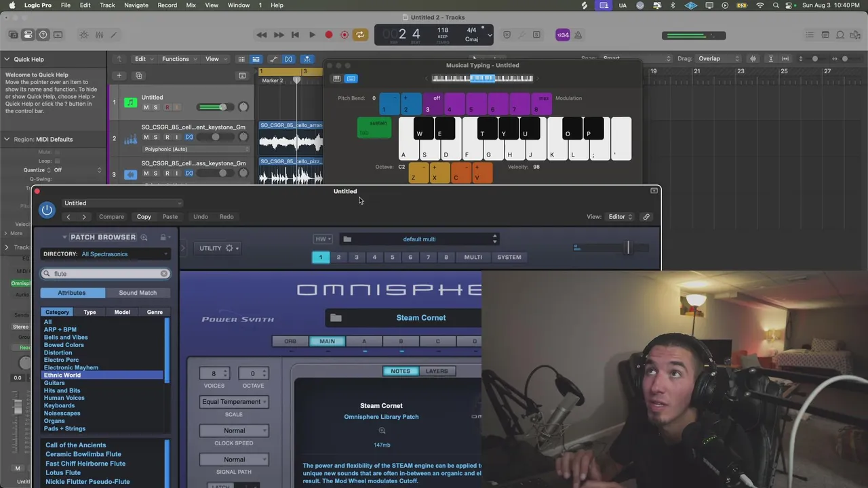The width and height of the screenshot is (868, 488).
Task: Mute the Untitled track
Action: [x=146, y=107]
